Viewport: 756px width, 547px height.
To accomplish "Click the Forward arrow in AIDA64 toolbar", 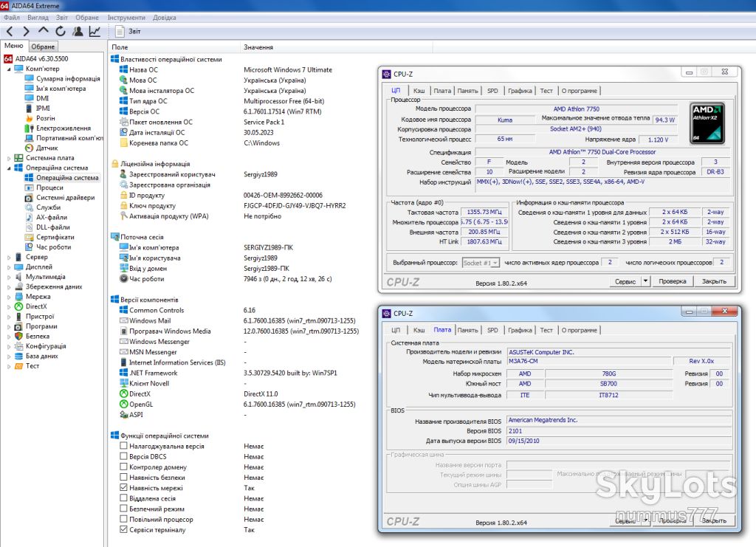I will pyautogui.click(x=26, y=31).
